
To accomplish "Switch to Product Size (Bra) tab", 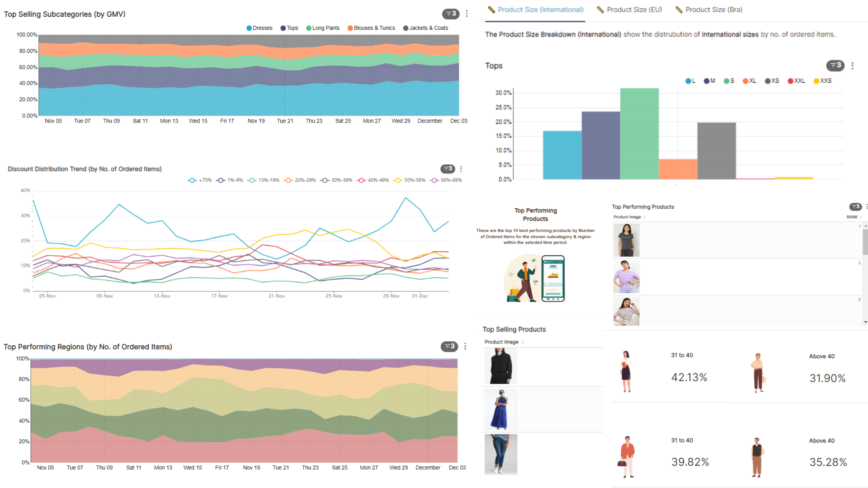I will tap(708, 9).
